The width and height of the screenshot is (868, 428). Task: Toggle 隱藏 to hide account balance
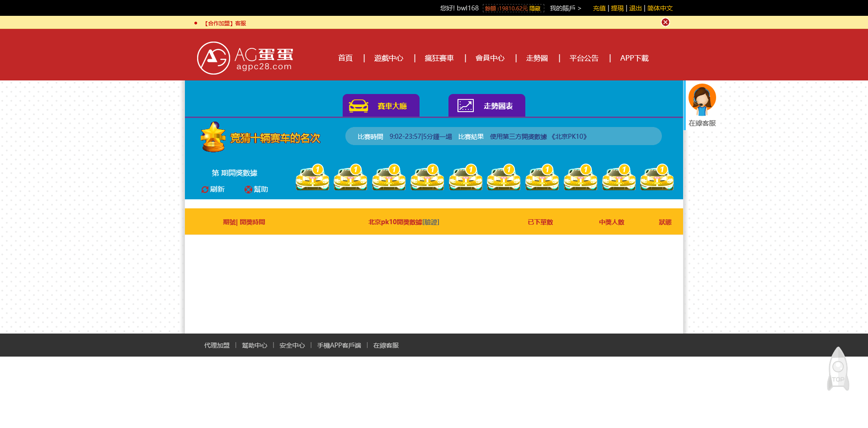pyautogui.click(x=533, y=8)
